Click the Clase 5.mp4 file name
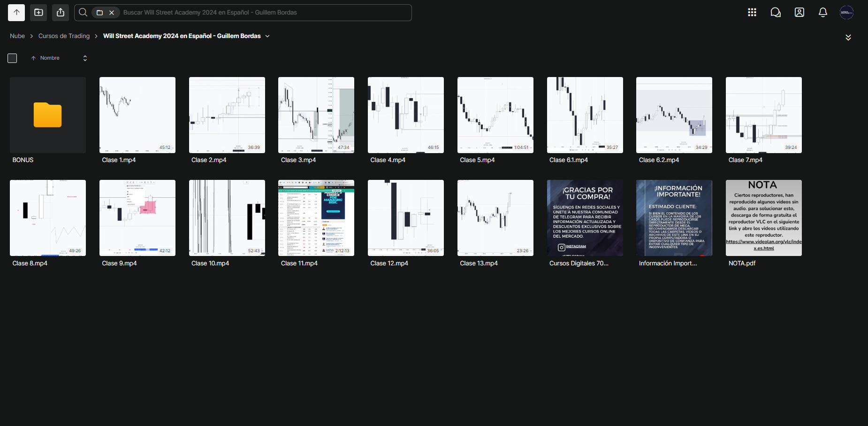This screenshot has height=426, width=868. (477, 160)
